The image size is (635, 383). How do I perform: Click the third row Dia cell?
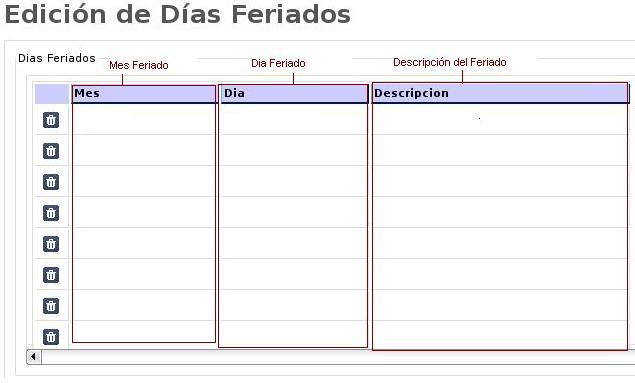(293, 181)
